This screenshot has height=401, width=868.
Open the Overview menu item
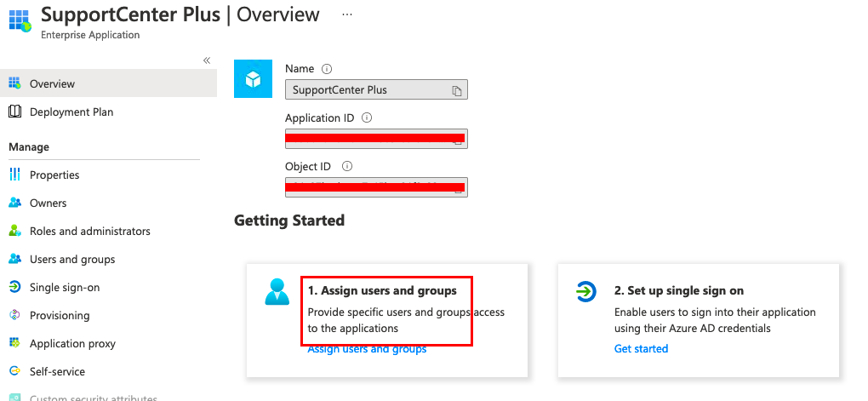52,84
